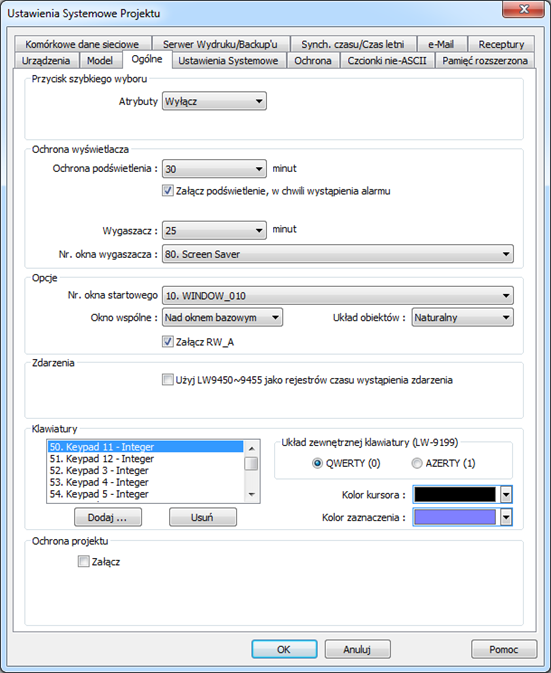Open the Komórkowe dane sieciowe tab
Screen dimensions: 551x673
click(82, 44)
